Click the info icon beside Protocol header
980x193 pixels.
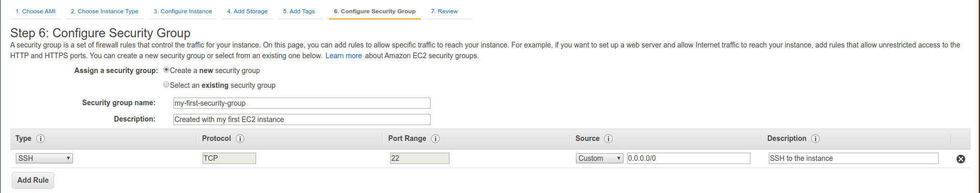240,139
